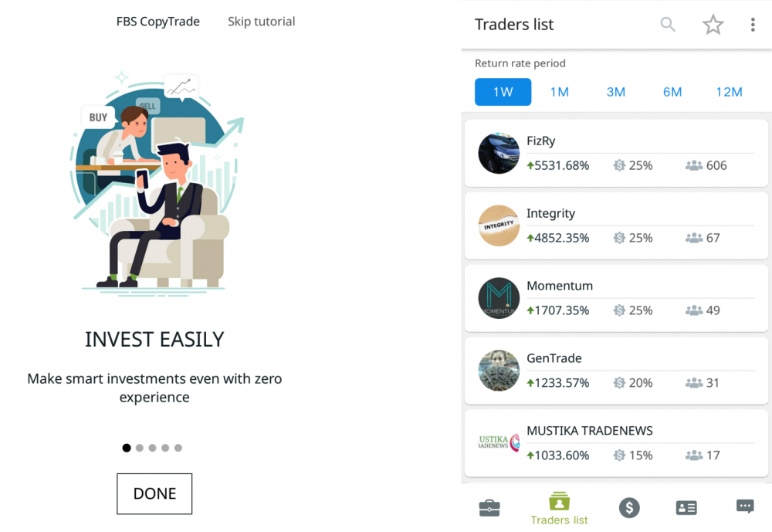Viewport: 772px width, 532px height.
Task: Open favorites via the star icon
Action: click(x=713, y=25)
